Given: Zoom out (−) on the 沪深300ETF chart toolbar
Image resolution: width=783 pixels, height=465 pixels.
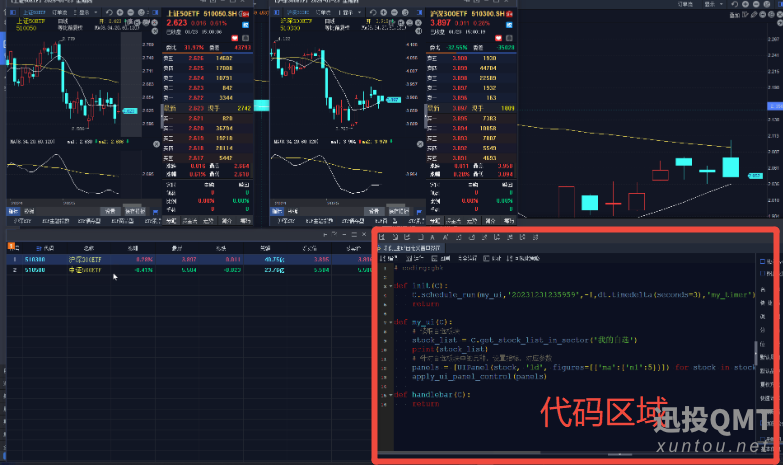Looking at the screenshot, I should pos(394,12).
